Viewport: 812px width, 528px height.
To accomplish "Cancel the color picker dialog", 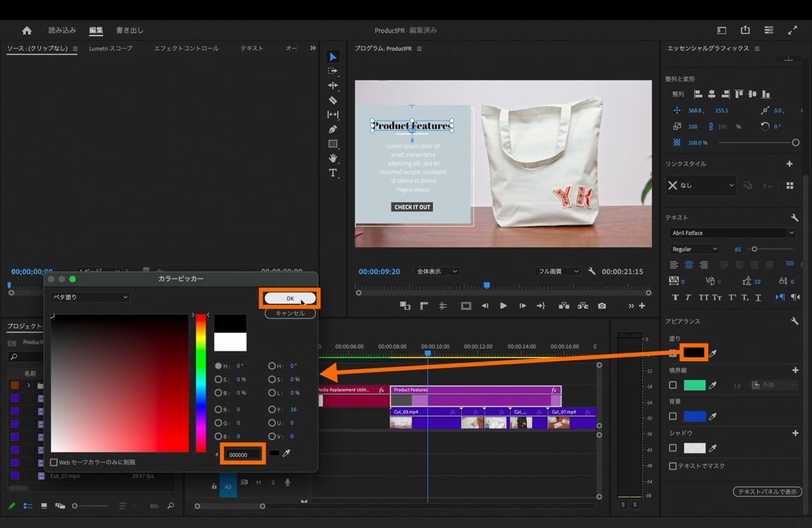I will click(x=290, y=313).
